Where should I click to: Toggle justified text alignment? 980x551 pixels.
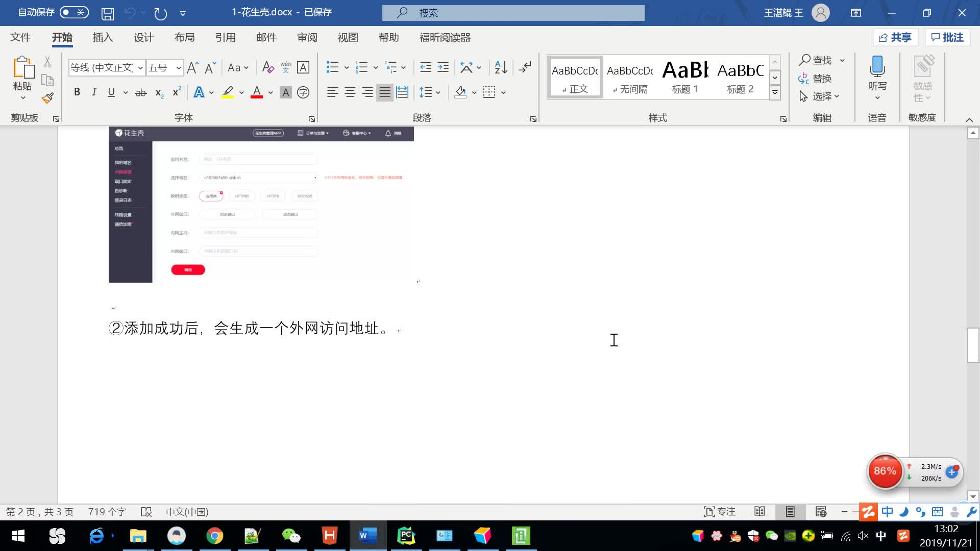tap(385, 92)
